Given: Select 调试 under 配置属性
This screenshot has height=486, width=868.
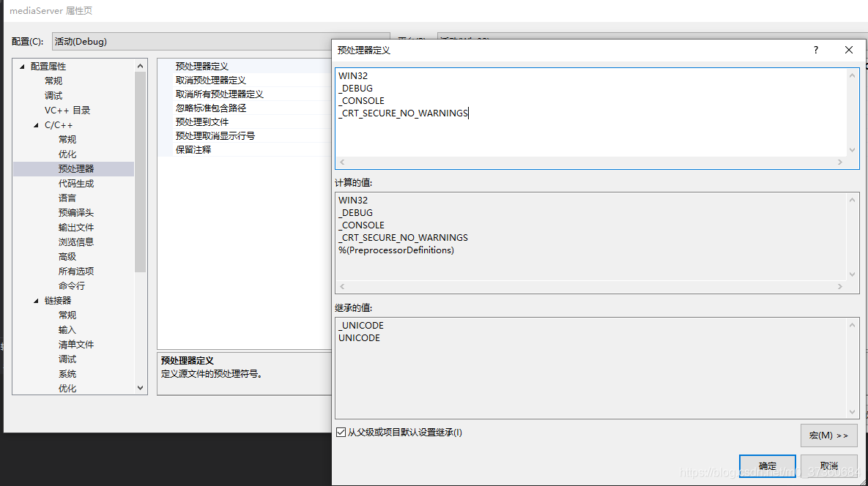Looking at the screenshot, I should tap(53, 96).
